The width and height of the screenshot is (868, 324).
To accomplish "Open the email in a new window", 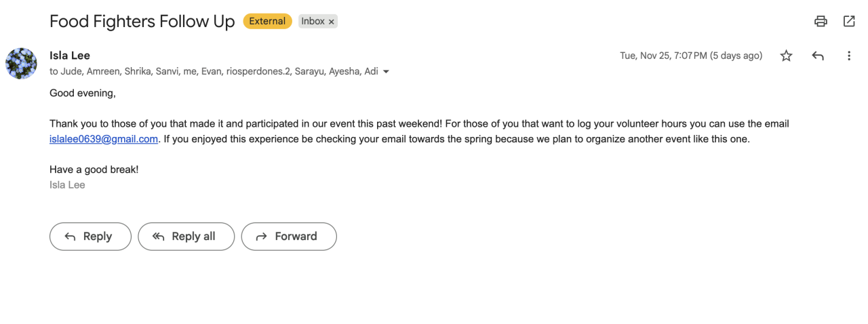I will pyautogui.click(x=849, y=21).
